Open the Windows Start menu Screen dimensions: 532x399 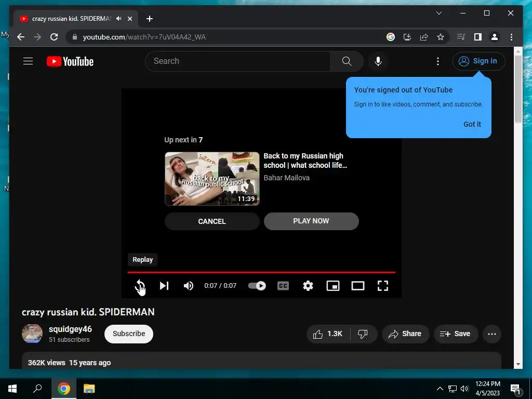pyautogui.click(x=12, y=389)
